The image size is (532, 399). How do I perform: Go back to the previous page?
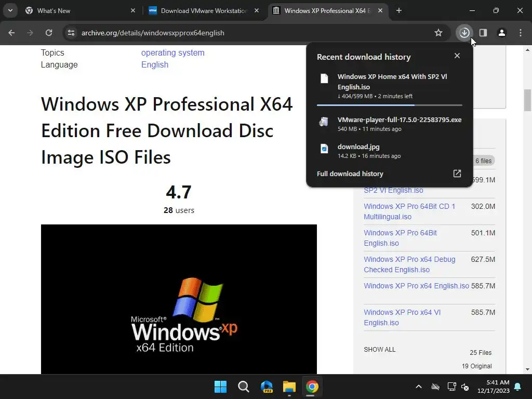click(x=11, y=33)
